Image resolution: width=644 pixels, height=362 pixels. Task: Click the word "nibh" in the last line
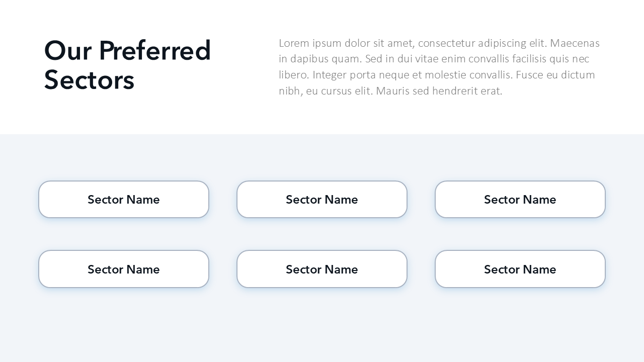click(x=290, y=92)
